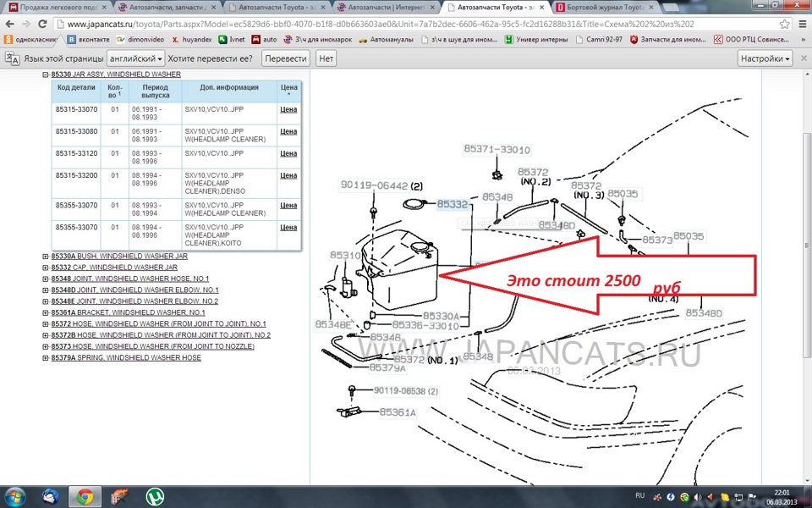Expand 85373 HOSE, JOINT TO NOZZLE
This screenshot has height=508, width=812.
pos(46,346)
